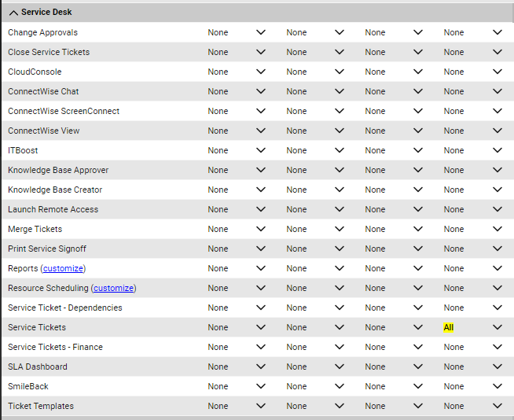Click the CloudConsole row label

coord(35,72)
